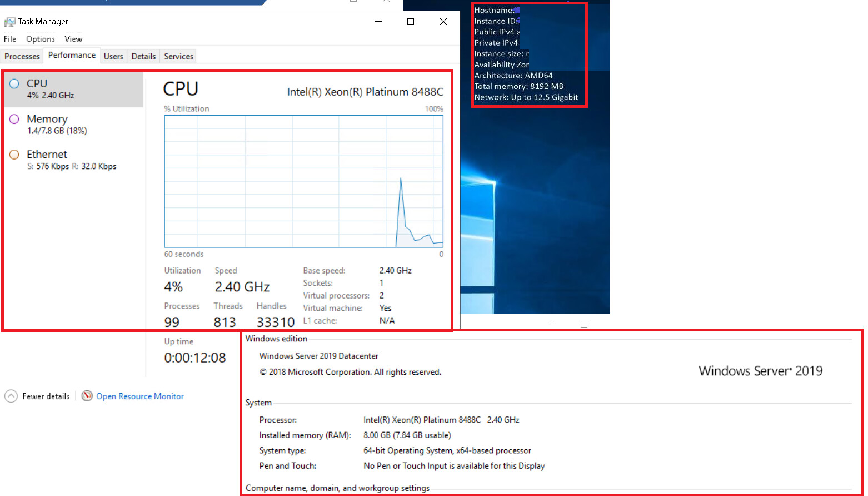
Task: Open the Options menu
Action: pos(41,39)
